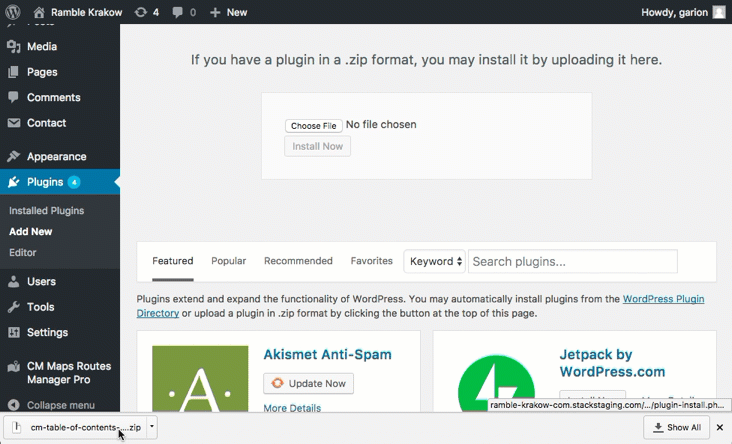Click the Tools wrench icon in the sidebar

point(14,307)
